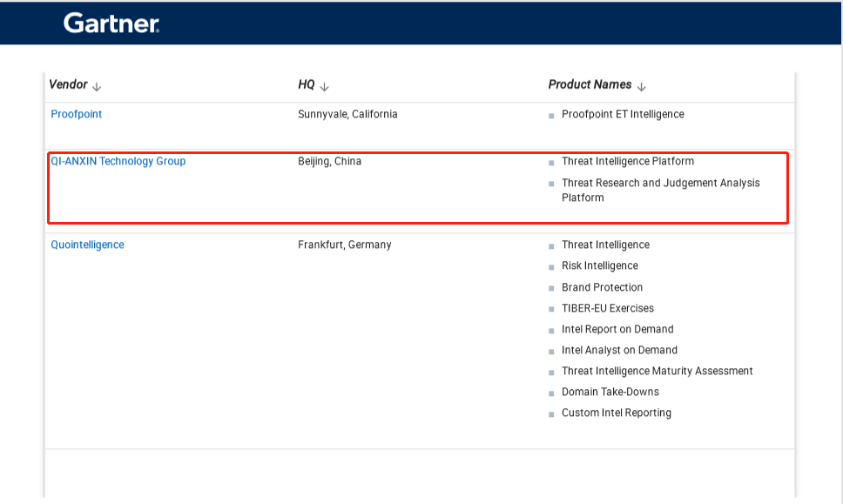The width and height of the screenshot is (843, 504).
Task: Open the QI-ANXIN Technology Group link
Action: [x=118, y=161]
